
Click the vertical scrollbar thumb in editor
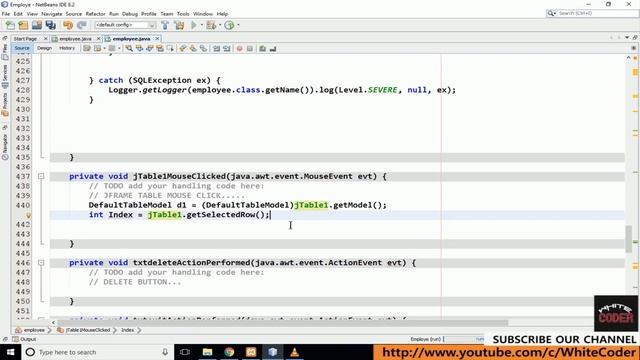click(x=629, y=238)
